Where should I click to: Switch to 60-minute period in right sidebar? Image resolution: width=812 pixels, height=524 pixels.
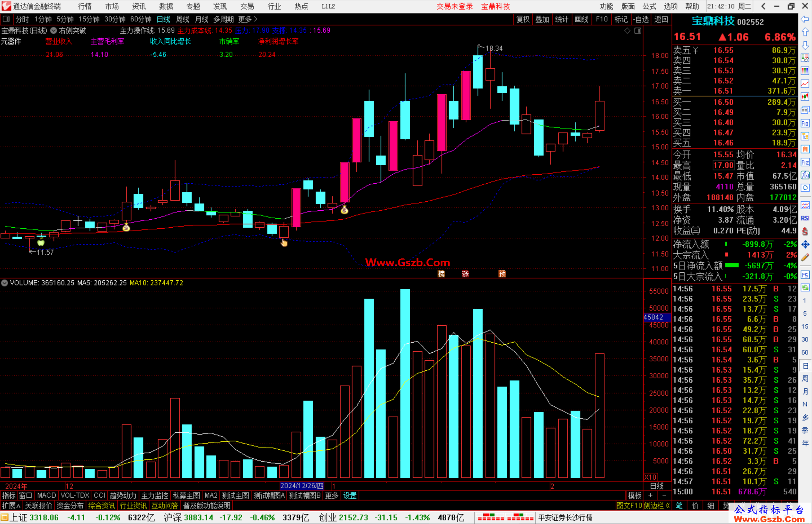click(805, 352)
